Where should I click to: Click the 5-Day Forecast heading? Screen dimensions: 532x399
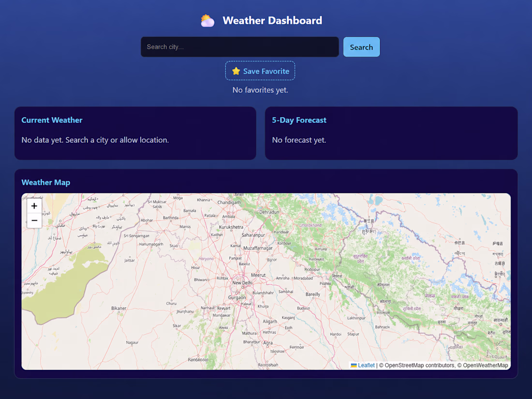[x=299, y=120]
